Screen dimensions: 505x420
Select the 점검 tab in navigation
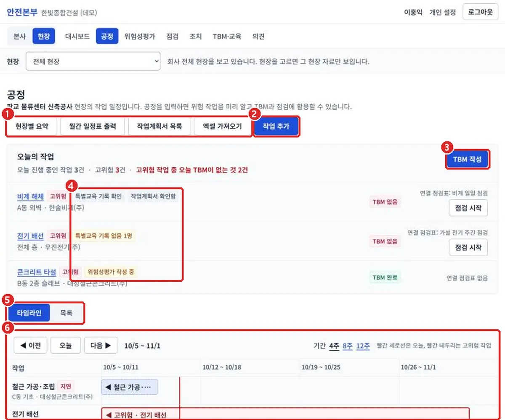click(x=172, y=37)
